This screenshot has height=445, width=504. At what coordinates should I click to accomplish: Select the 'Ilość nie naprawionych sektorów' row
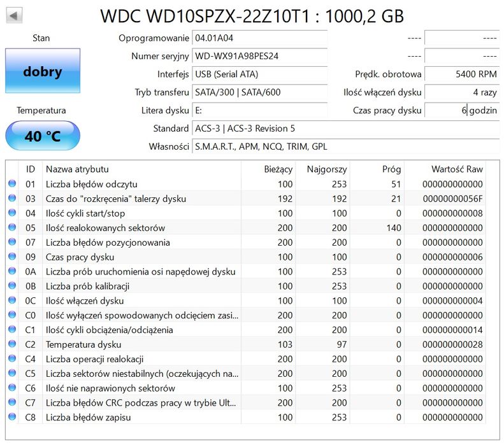(x=246, y=388)
